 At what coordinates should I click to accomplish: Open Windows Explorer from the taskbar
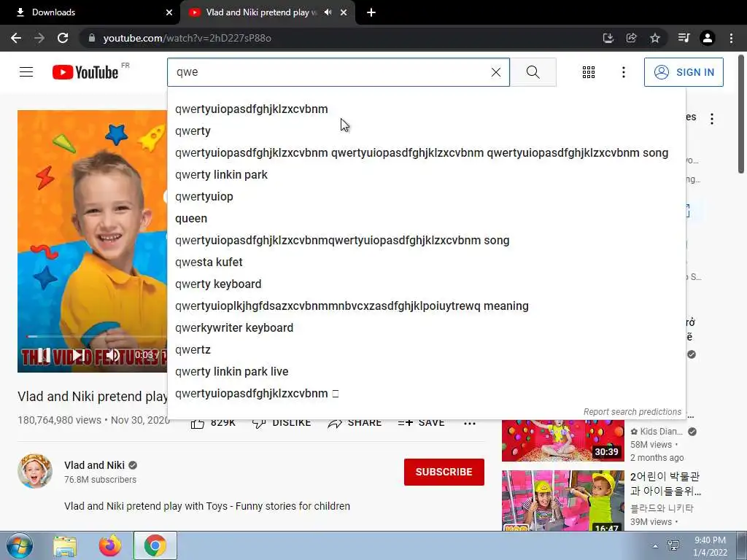tap(65, 545)
